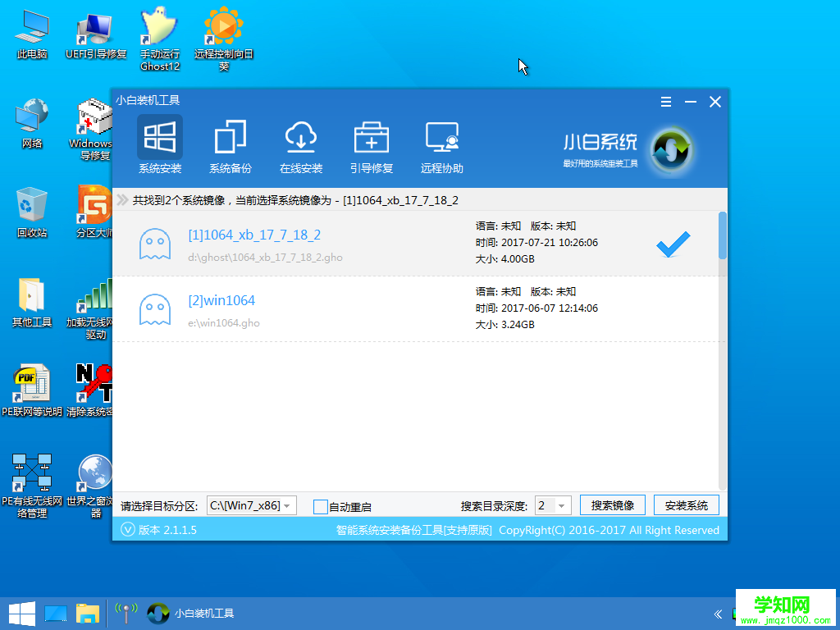The height and width of the screenshot is (630, 840).
Task: Click the blue checkmark on first image
Action: (x=673, y=244)
